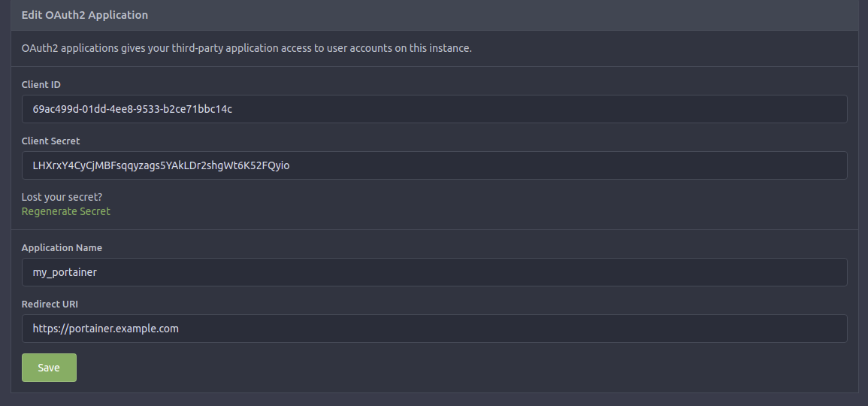Place cursor in the 69ac499d client ID value

pyautogui.click(x=132, y=109)
